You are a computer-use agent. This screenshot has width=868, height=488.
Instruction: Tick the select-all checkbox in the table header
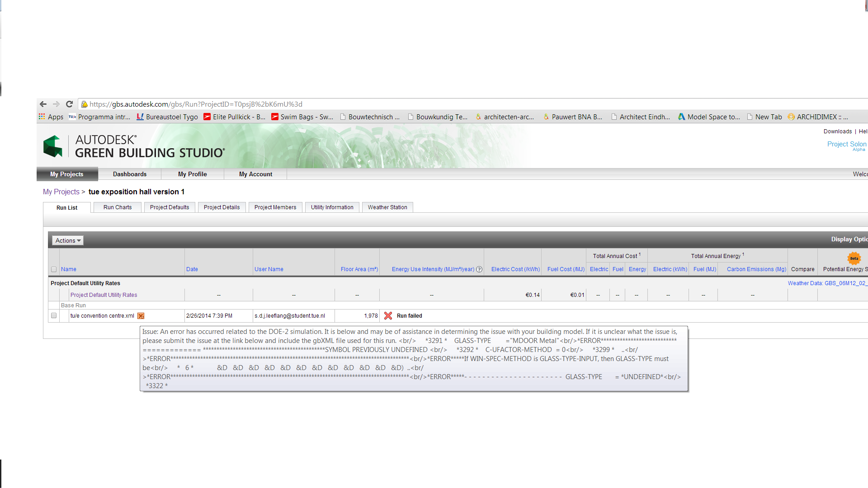[54, 269]
